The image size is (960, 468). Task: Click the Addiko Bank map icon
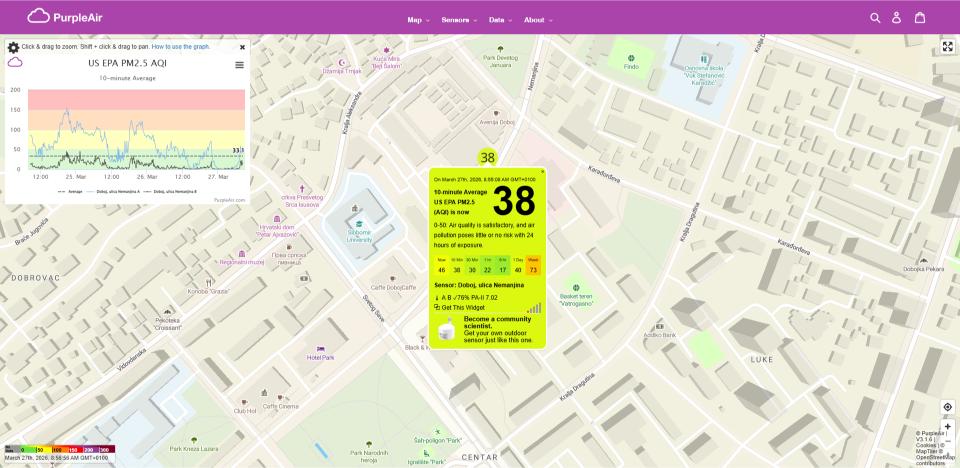(659, 326)
